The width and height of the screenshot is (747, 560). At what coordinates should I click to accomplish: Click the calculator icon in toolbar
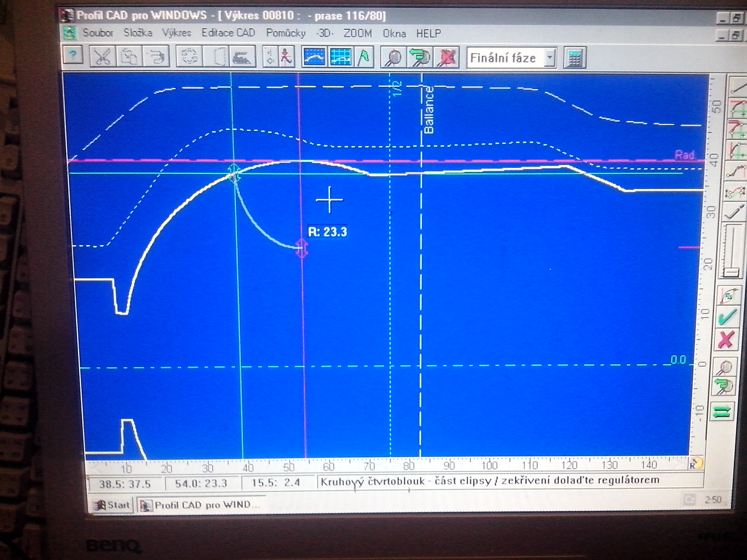tap(575, 58)
